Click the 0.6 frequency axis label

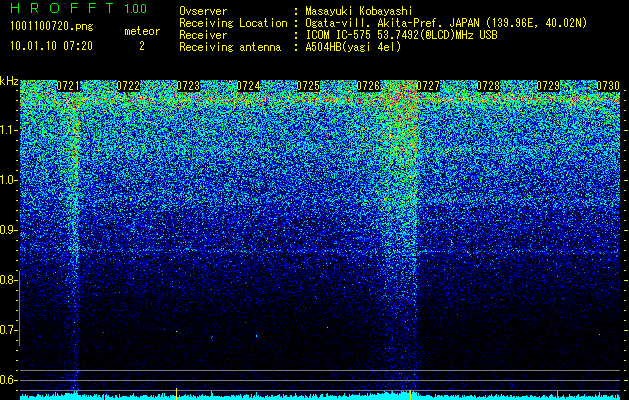click(x=8, y=380)
